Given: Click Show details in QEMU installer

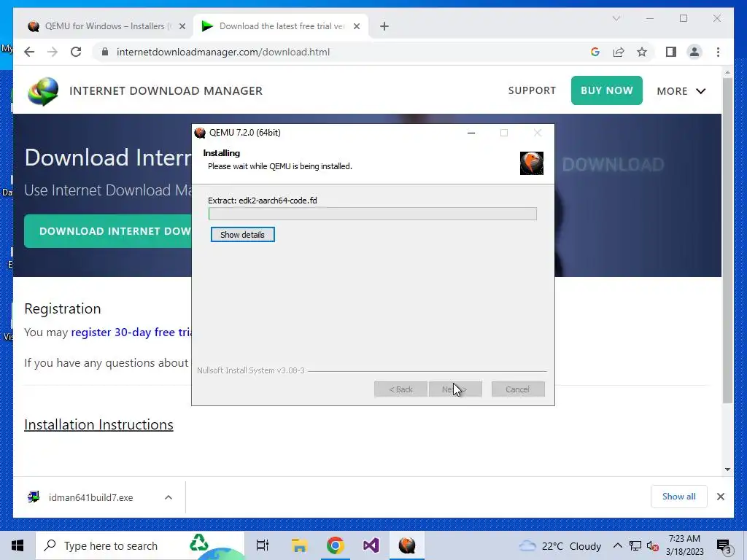Looking at the screenshot, I should coord(242,235).
